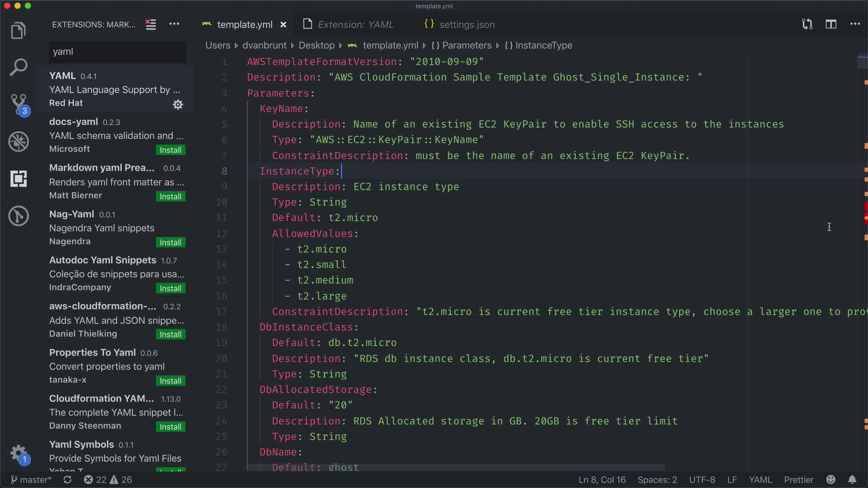Click the Manage gear in activity bar
This screenshot has height=488, width=868.
click(x=19, y=452)
